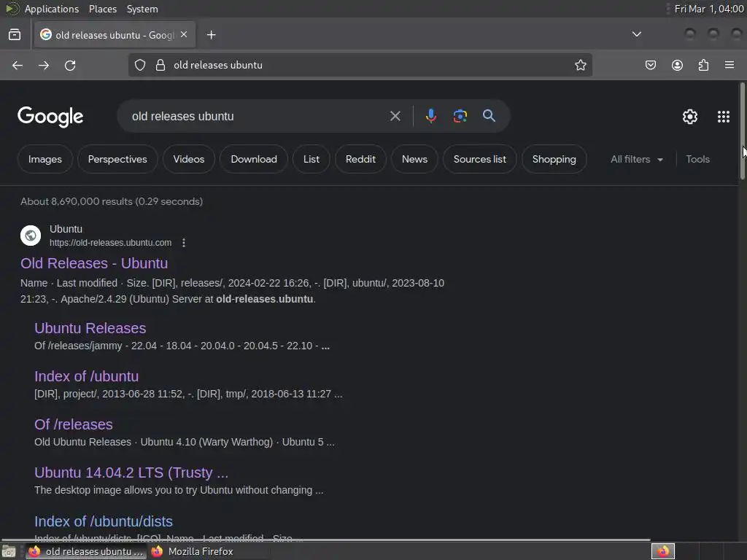Click the show desktop icon in bottom panel
747x560 pixels.
(9, 551)
